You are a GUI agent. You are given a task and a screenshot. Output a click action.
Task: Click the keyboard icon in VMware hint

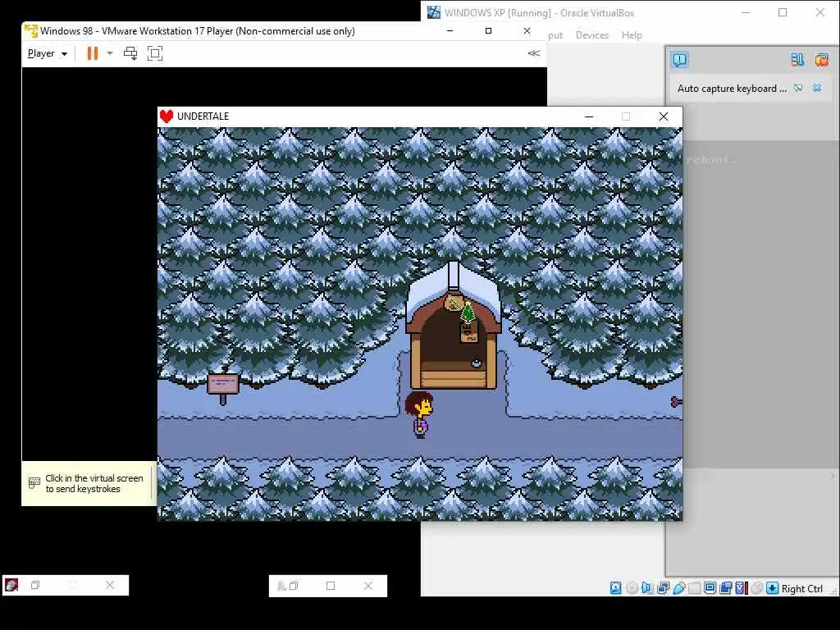click(34, 483)
